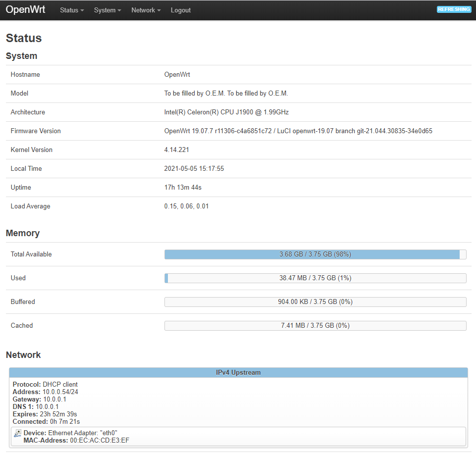This screenshot has width=476, height=453.
Task: Open the Network dropdown menu
Action: [x=146, y=10]
